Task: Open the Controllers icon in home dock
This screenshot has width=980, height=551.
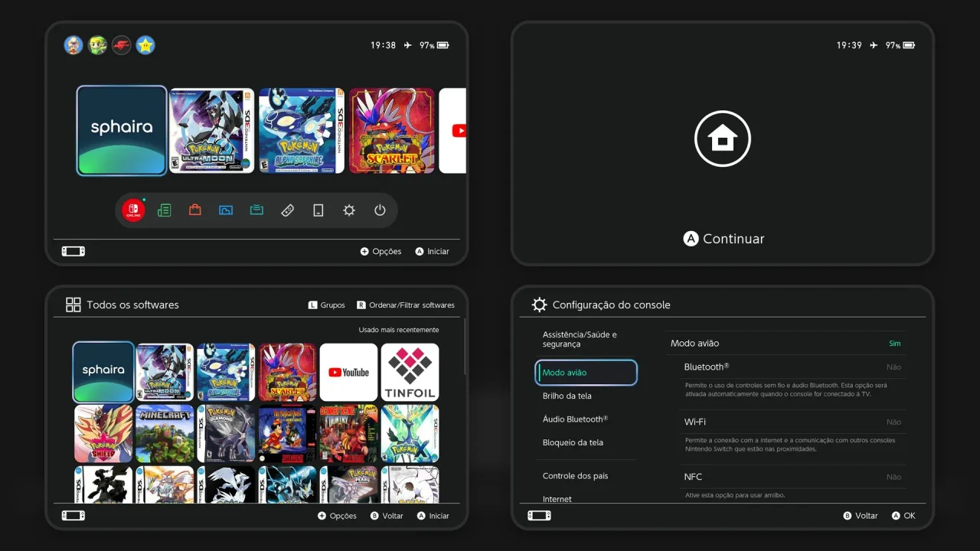Action: coord(288,210)
